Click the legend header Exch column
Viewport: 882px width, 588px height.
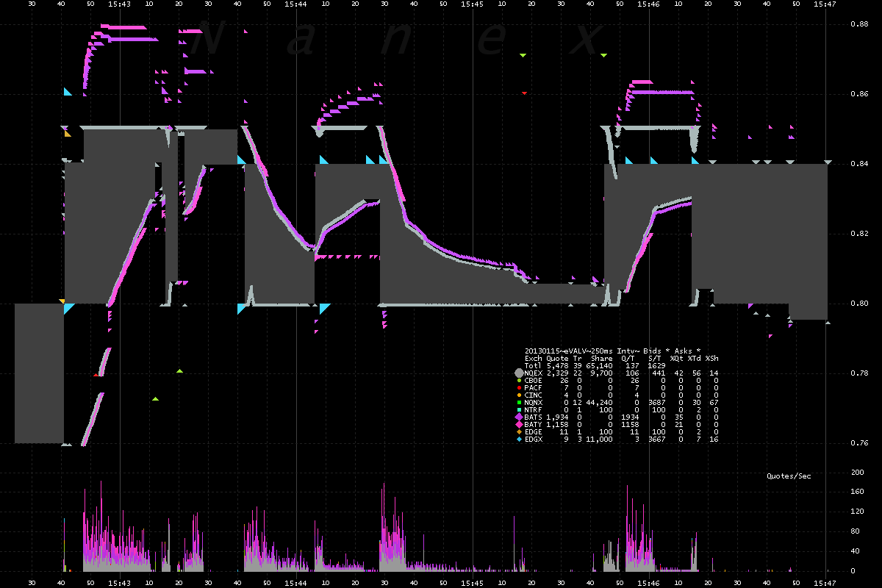pyautogui.click(x=534, y=358)
